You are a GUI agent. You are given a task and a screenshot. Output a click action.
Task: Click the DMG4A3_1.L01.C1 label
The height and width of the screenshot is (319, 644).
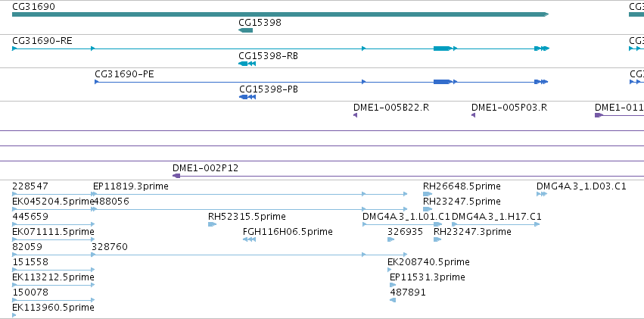[406, 217]
